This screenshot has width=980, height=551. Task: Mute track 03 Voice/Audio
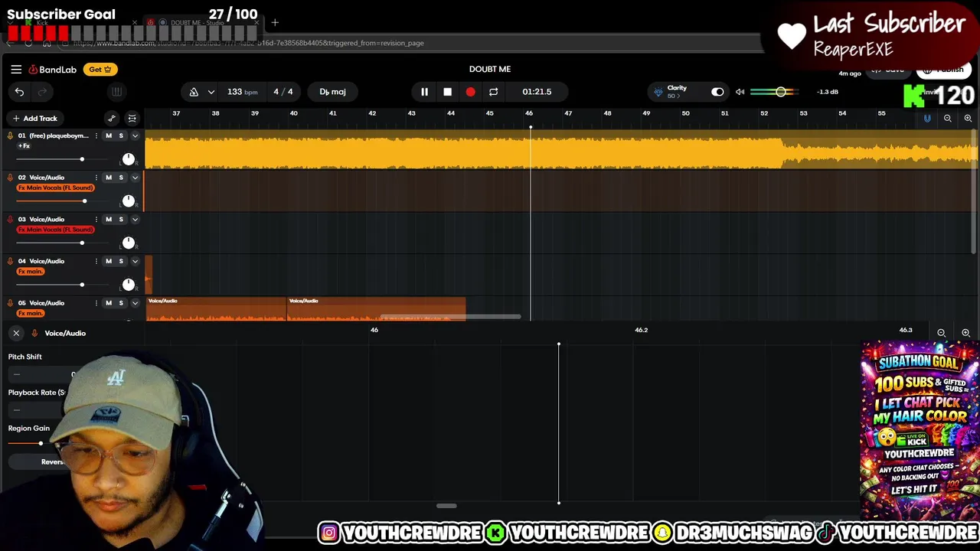tap(108, 220)
